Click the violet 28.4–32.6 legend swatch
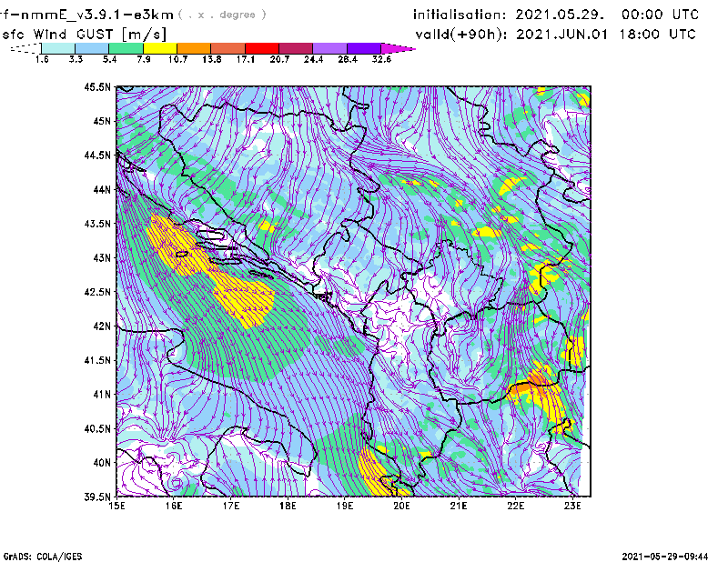Viewport: 728px width, 562px height. point(364,48)
